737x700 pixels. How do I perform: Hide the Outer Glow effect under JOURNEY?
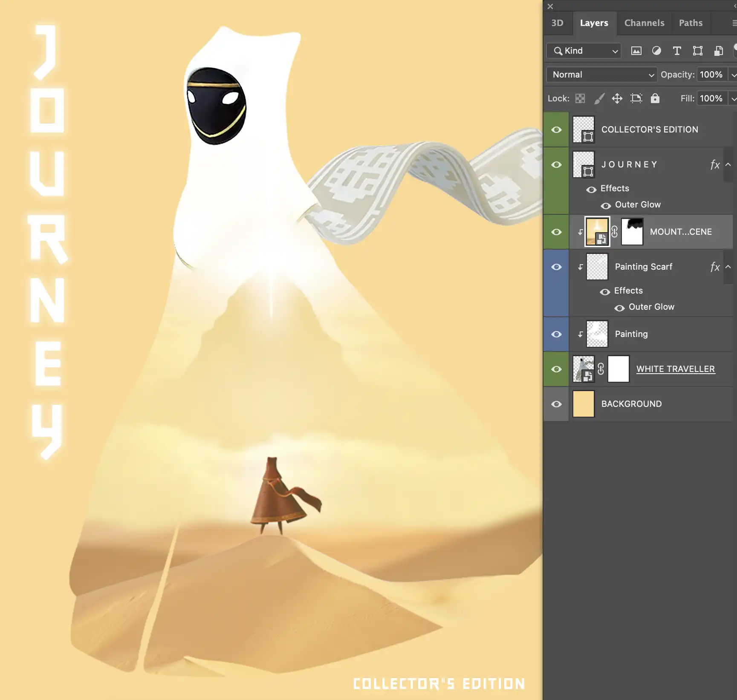pos(606,206)
